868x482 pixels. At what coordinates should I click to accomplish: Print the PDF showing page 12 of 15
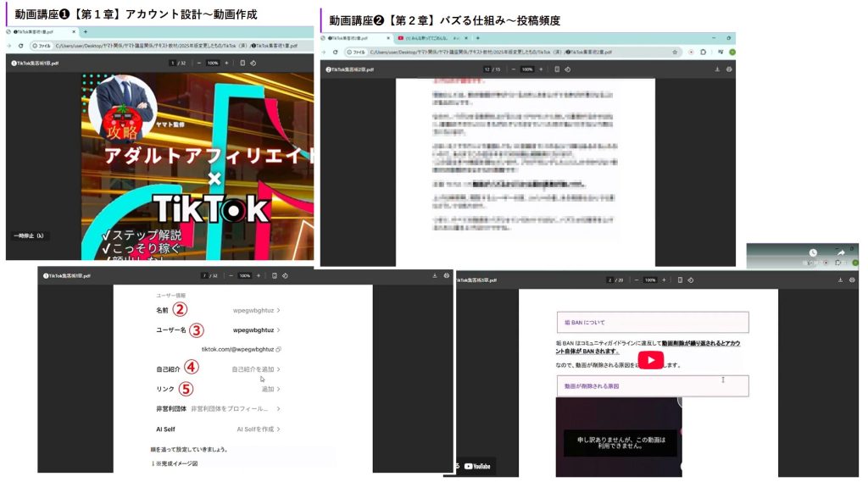729,69
